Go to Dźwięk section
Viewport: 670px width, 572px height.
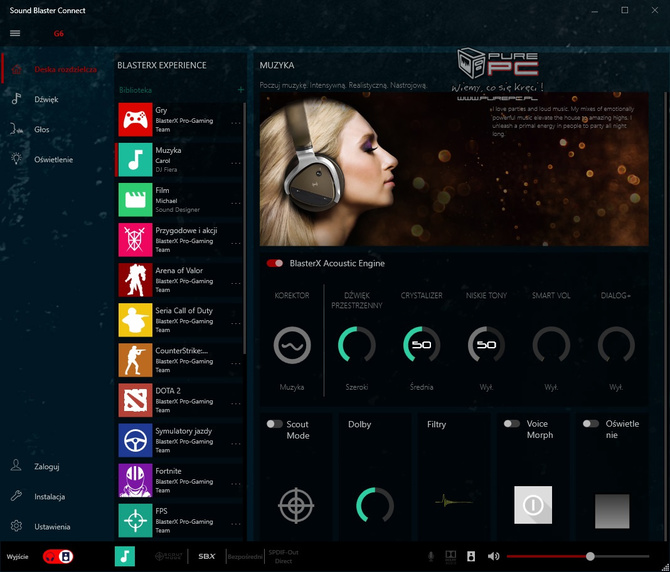tap(56, 99)
